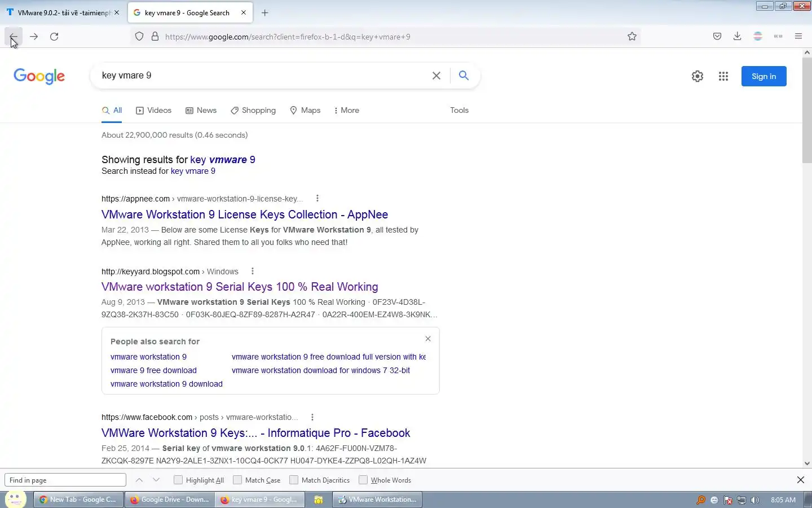Open Google quick settings gear
812x508 pixels.
coord(698,76)
